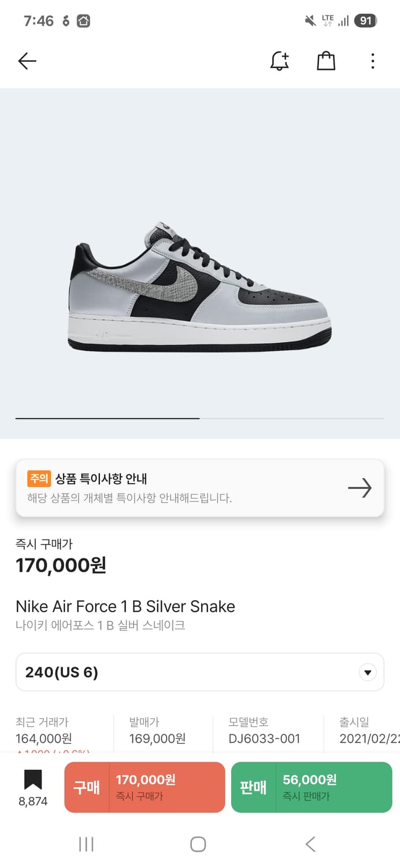This screenshot has width=400, height=868.
Task: Tap the Android recent apps icon
Action: [86, 844]
